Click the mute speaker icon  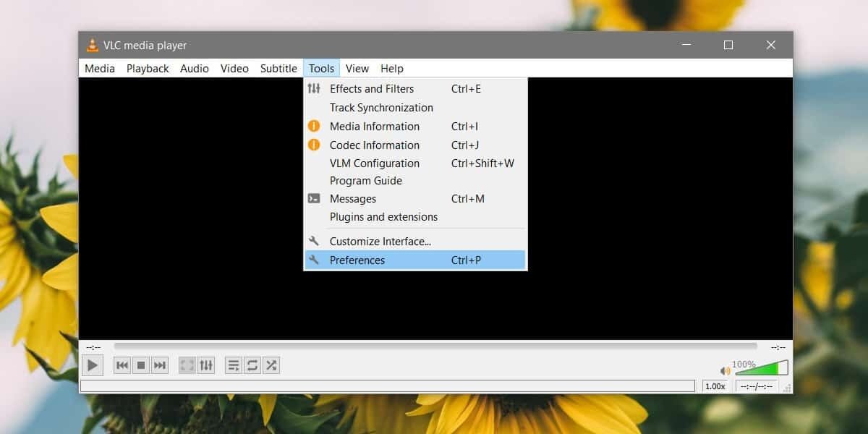pos(725,370)
